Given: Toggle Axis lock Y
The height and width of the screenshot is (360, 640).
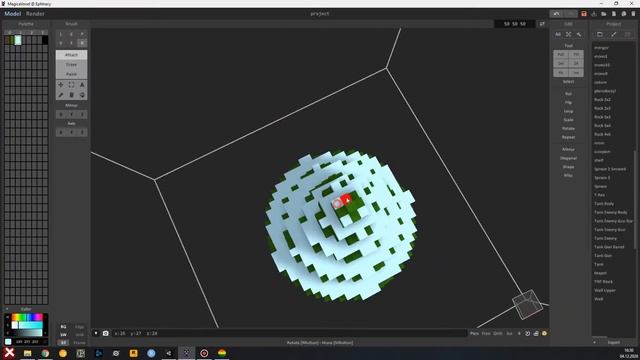Looking at the screenshot, I should (71, 132).
